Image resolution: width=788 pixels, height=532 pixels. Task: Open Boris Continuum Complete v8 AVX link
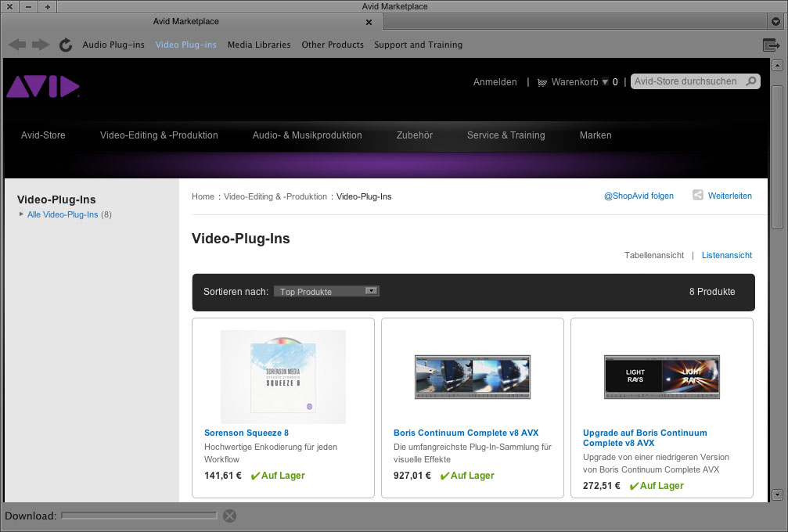pos(466,433)
